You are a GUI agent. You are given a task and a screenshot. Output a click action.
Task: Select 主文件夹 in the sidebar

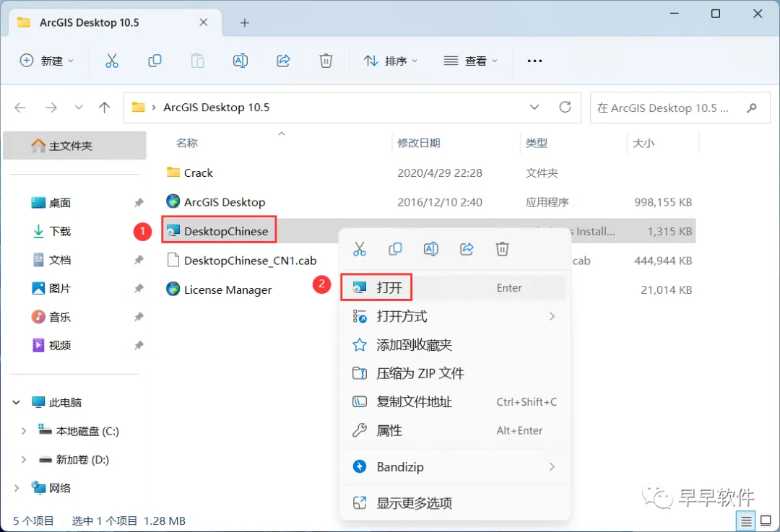click(74, 146)
